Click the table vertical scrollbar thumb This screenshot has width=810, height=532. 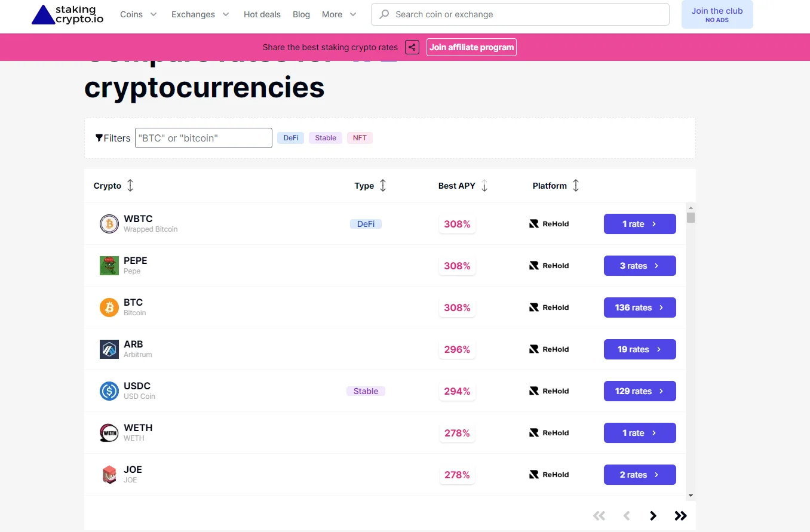click(691, 217)
